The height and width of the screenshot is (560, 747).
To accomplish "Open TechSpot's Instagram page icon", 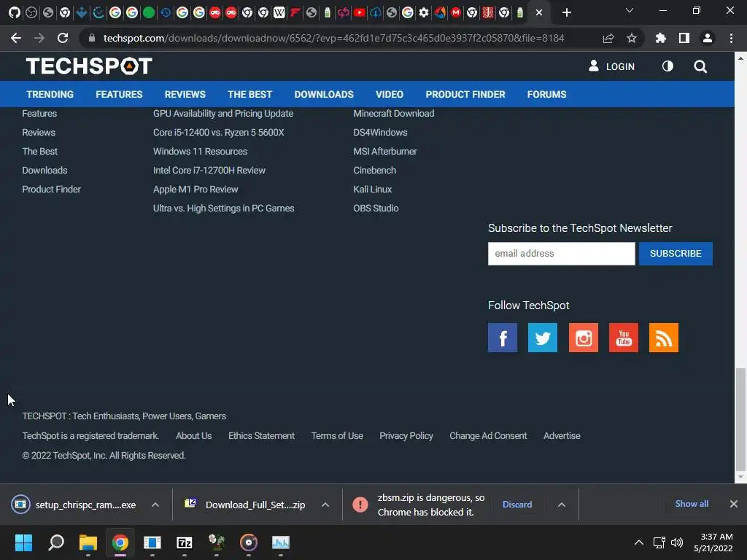I will [x=583, y=338].
